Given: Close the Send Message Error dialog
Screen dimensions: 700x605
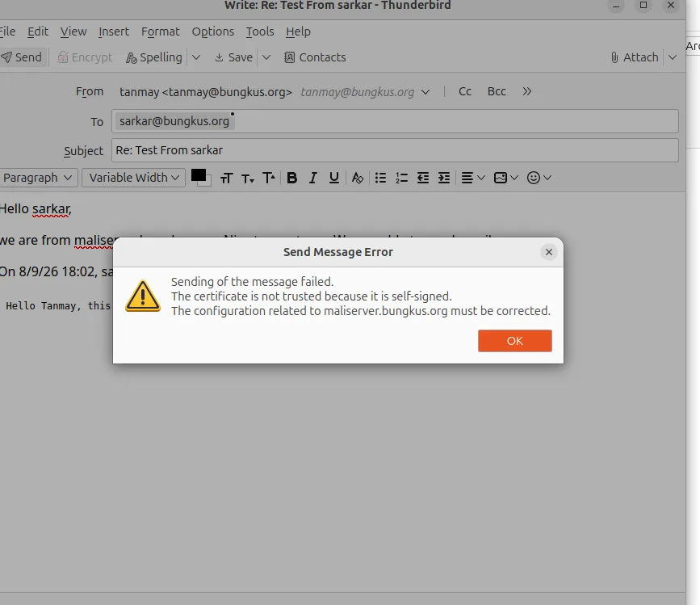Looking at the screenshot, I should [549, 252].
